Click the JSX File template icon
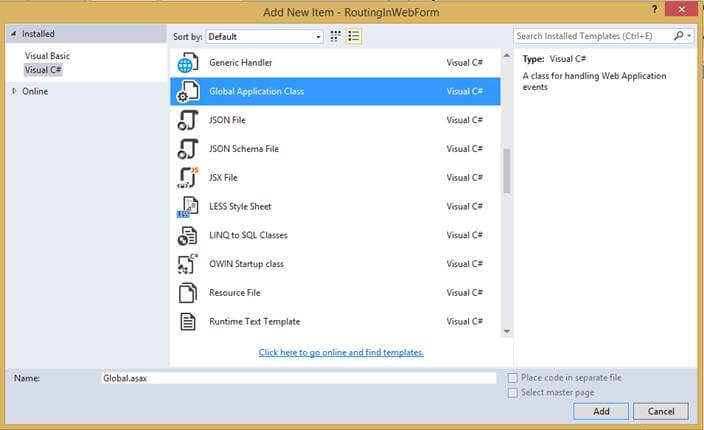The height and width of the screenshot is (430, 704). point(188,178)
